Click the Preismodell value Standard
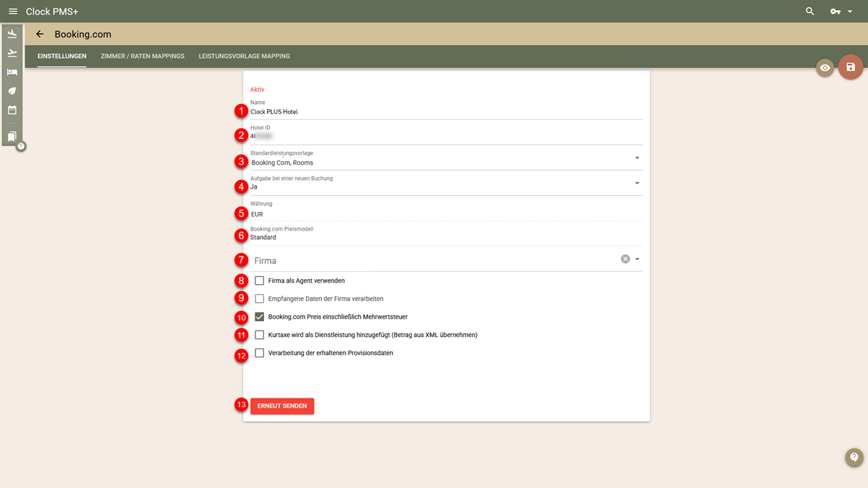This screenshot has width=868, height=488. click(263, 237)
